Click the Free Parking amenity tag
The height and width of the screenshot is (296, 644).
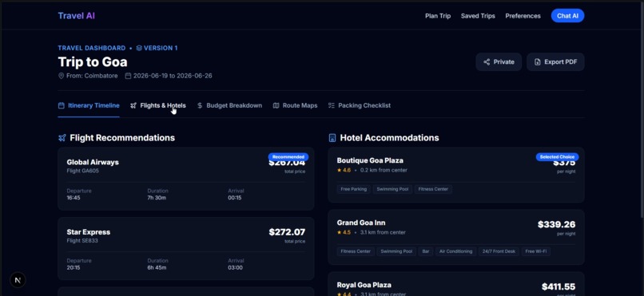point(354,189)
